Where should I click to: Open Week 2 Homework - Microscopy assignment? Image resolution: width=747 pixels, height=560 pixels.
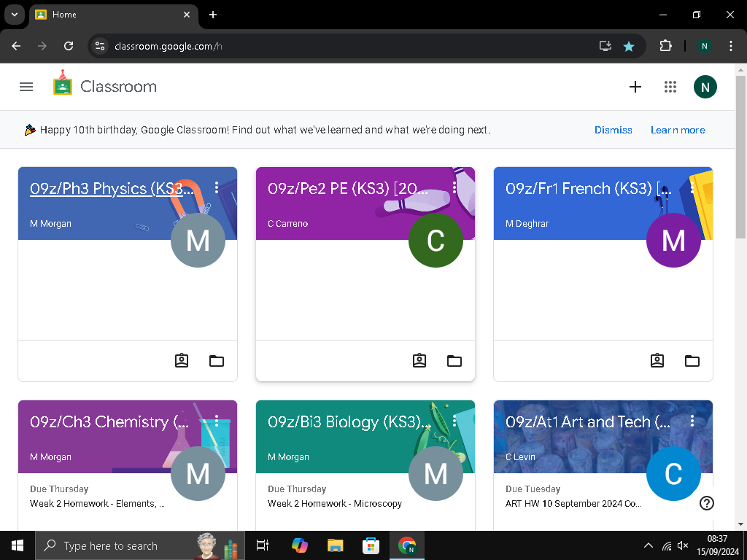(x=335, y=503)
